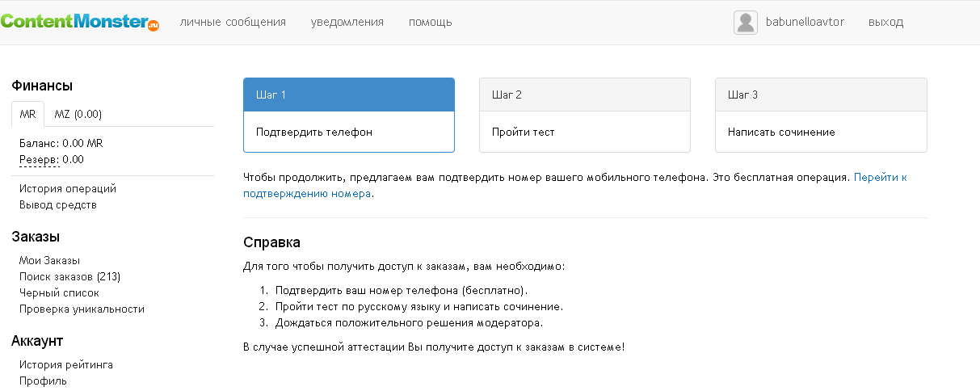This screenshot has width=980, height=391.
Task: Switch to the MZ (0.00) tab
Action: click(78, 114)
